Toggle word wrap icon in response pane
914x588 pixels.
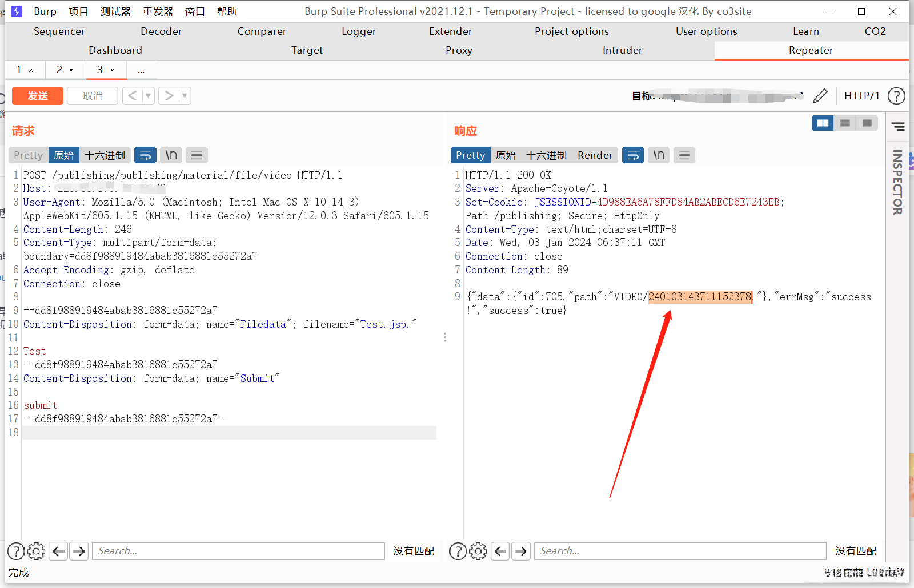click(x=633, y=155)
